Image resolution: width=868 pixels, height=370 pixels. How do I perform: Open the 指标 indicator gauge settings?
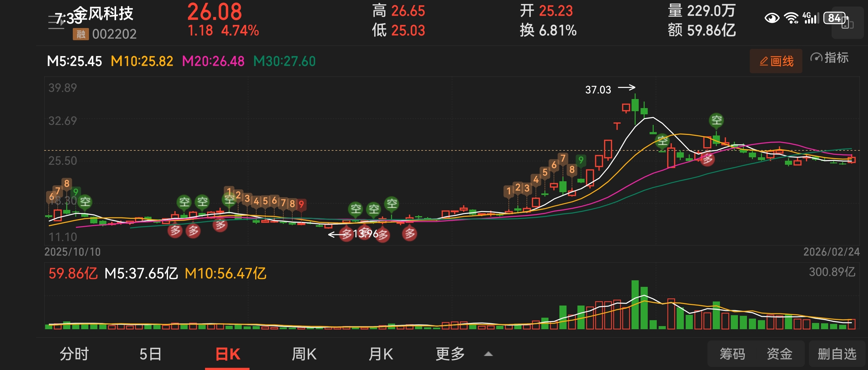[x=829, y=58]
